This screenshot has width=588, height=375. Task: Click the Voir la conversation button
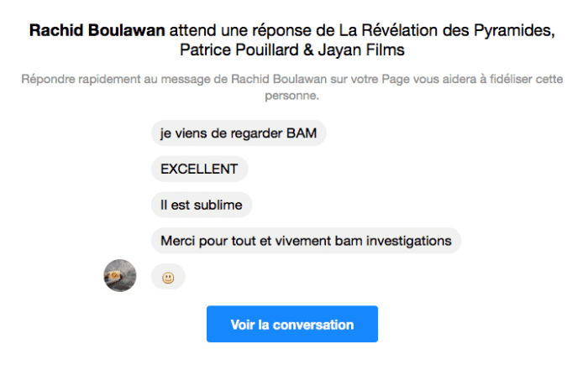point(291,325)
